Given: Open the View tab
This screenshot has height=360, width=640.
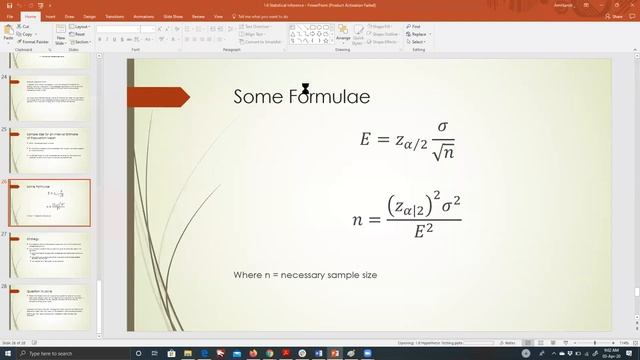Looking at the screenshot, I should [x=218, y=17].
